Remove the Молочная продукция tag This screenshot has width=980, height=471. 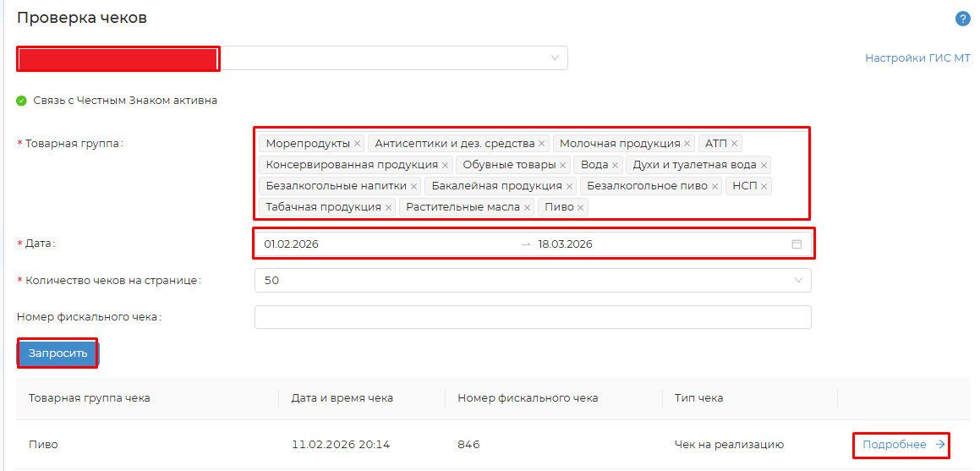point(687,144)
